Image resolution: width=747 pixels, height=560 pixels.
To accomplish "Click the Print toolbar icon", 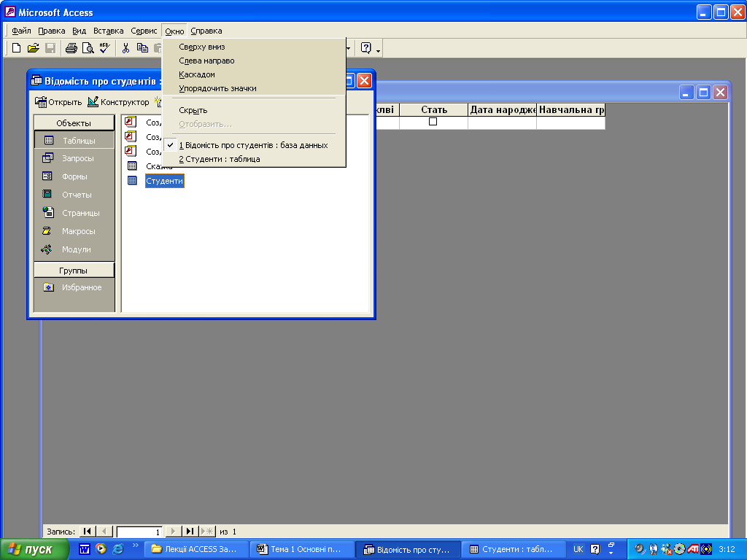I will [x=71, y=48].
